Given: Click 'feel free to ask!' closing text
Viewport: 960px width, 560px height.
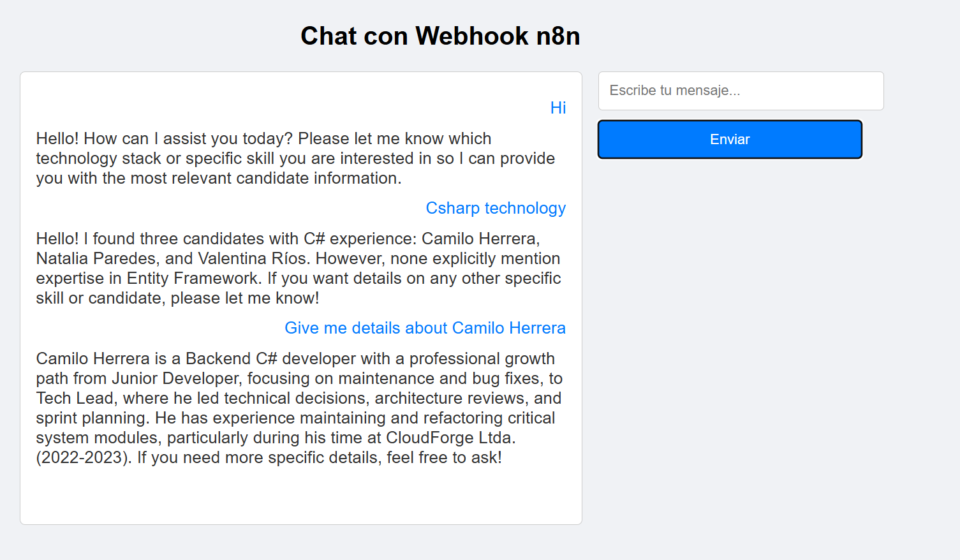Looking at the screenshot, I should click(x=444, y=457).
